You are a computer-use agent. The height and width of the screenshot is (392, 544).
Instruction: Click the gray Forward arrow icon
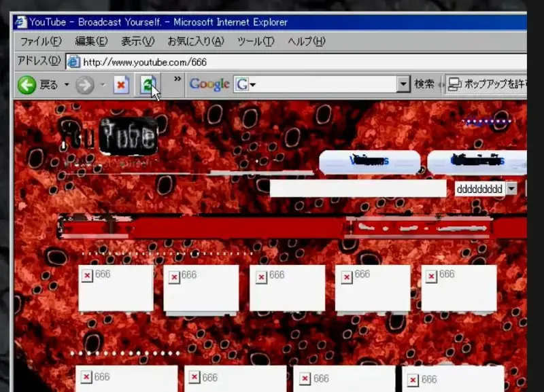(84, 85)
